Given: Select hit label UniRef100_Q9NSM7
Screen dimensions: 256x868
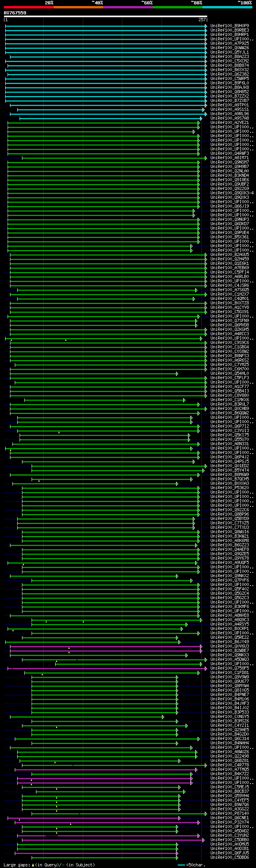Looking at the screenshot, I should tap(230, 162).
